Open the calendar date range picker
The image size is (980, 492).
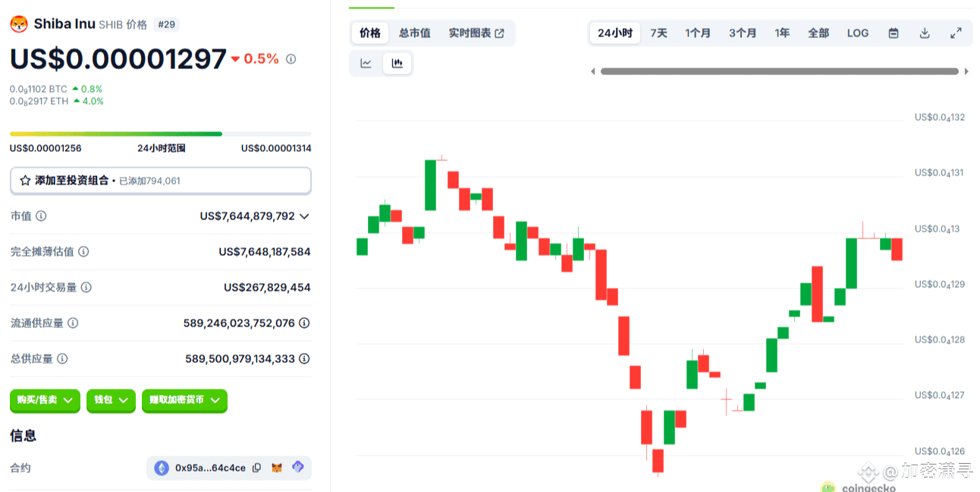(x=894, y=33)
